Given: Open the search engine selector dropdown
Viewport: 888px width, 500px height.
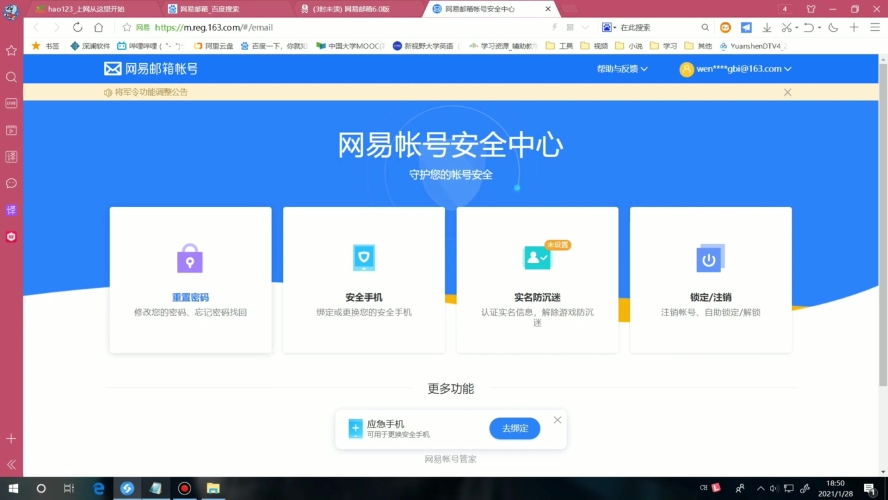Looking at the screenshot, I should pyautogui.click(x=609, y=27).
